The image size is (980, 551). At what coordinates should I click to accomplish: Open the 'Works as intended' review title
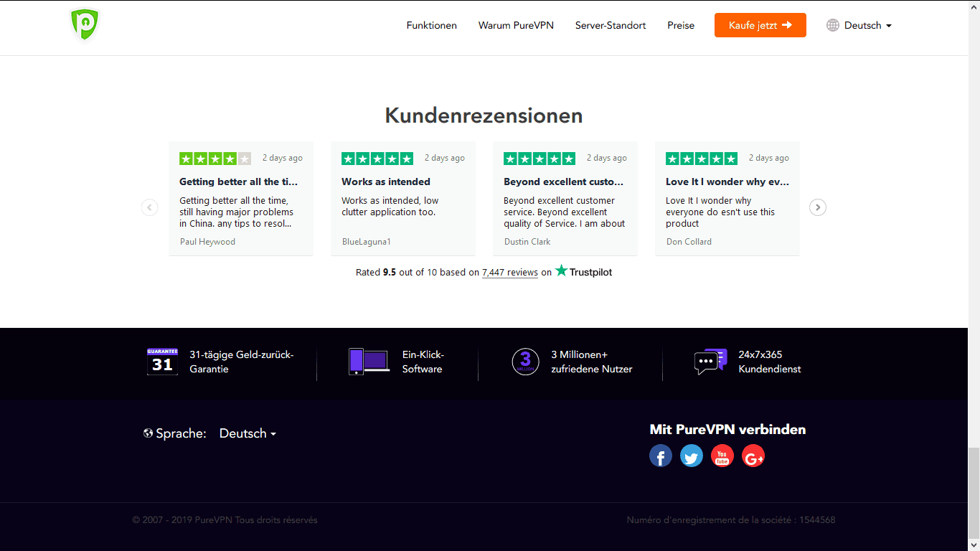[386, 182]
